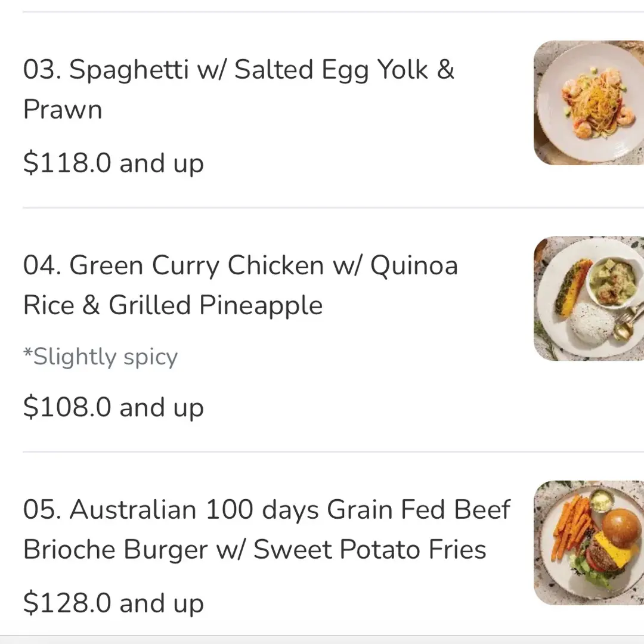Click Rice & Grilled Pineapple text line
This screenshot has height=644, width=644.
pyautogui.click(x=173, y=305)
